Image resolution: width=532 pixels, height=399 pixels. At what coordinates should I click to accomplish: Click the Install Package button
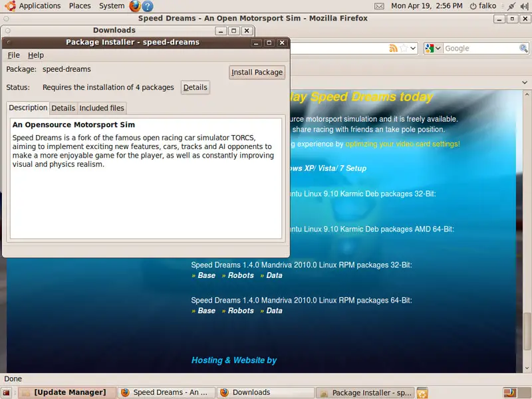pos(257,72)
